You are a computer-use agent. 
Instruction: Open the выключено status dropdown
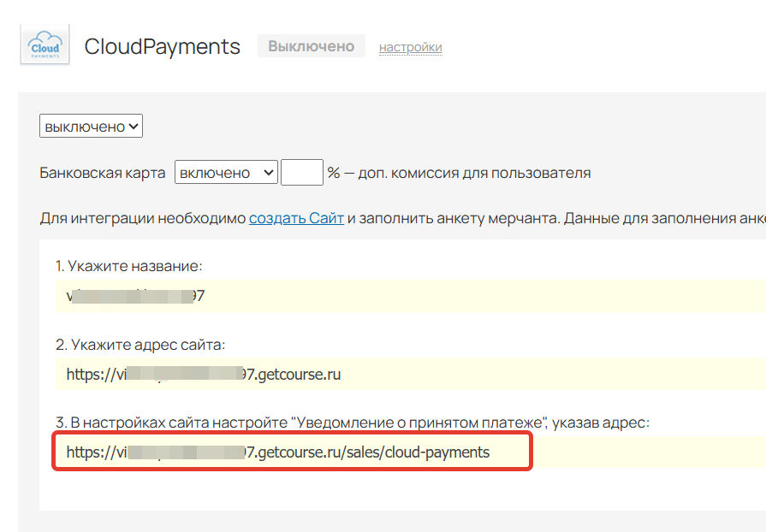(x=91, y=126)
